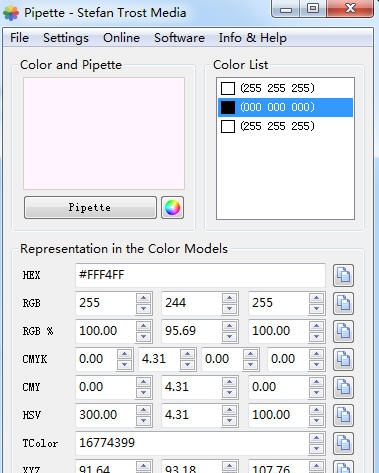This screenshot has width=379, height=473.
Task: Open the Online menu
Action: tap(121, 38)
